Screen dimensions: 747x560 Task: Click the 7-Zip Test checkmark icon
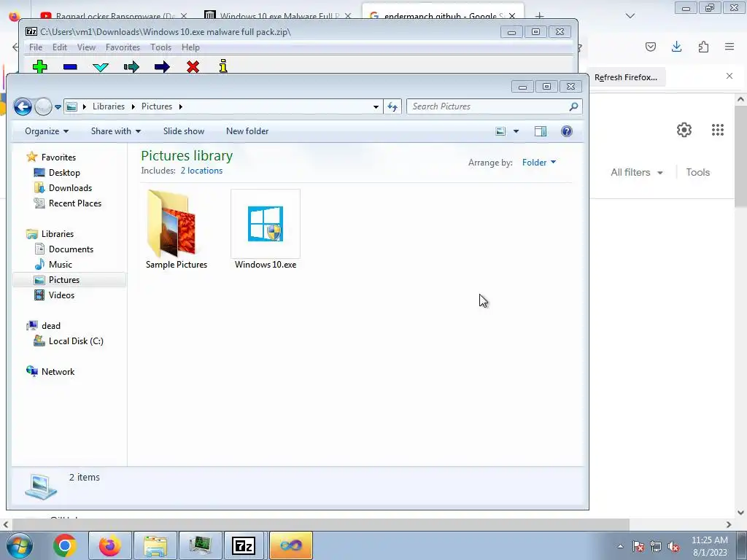101,67
